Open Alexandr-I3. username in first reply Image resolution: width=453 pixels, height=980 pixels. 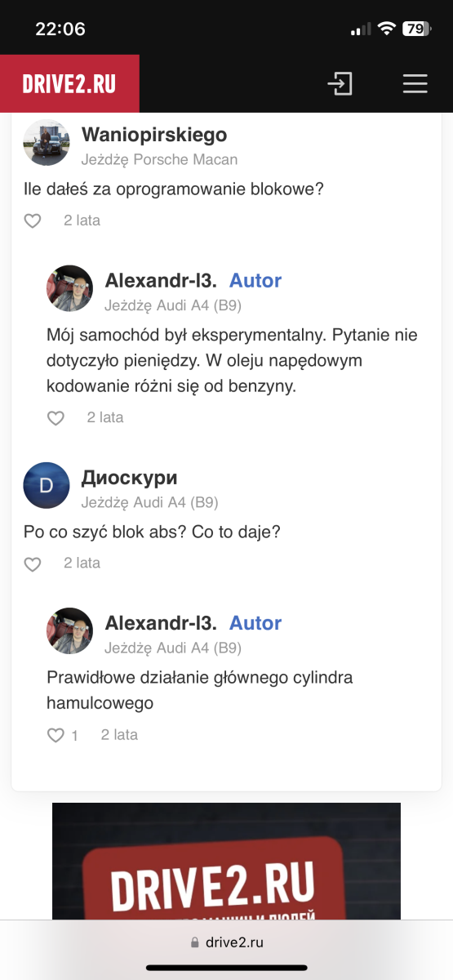[x=161, y=281]
